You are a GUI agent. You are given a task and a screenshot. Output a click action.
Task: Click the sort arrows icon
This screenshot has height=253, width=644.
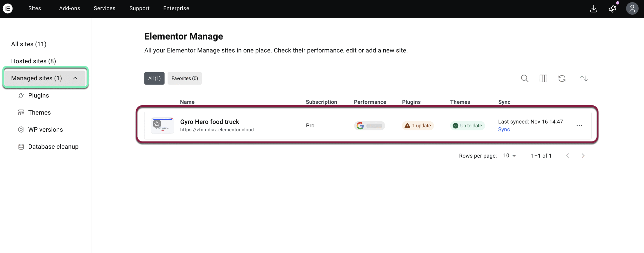pyautogui.click(x=584, y=79)
